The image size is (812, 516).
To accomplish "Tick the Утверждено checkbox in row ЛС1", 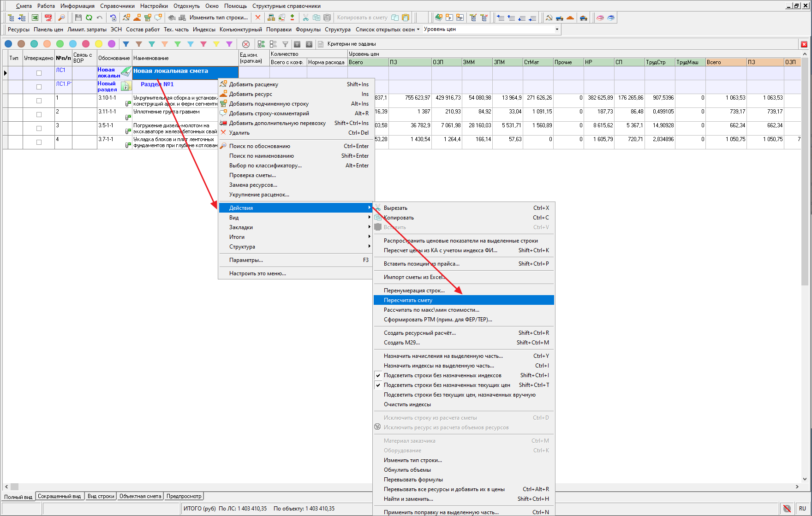I will 39,73.
